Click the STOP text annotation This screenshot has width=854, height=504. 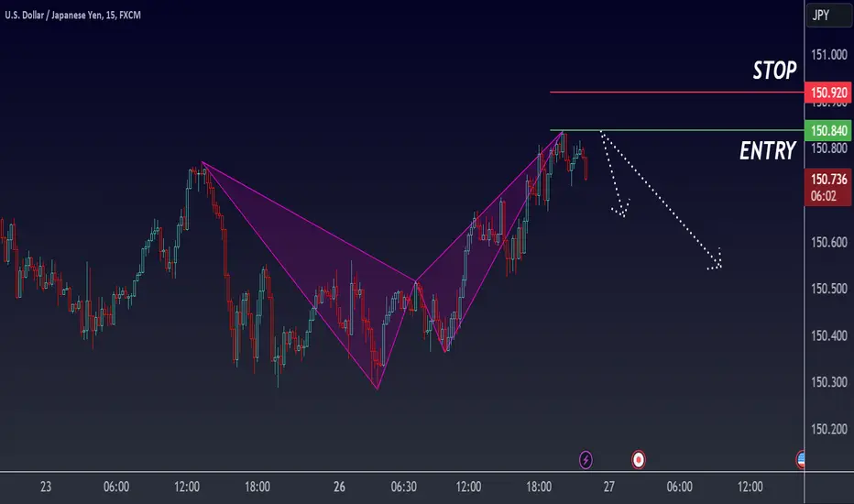pos(774,71)
